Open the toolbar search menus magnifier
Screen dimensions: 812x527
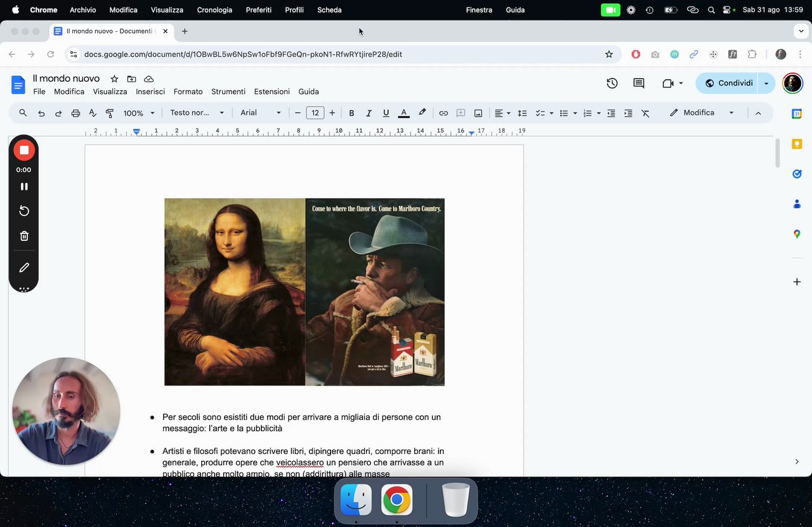click(x=23, y=113)
